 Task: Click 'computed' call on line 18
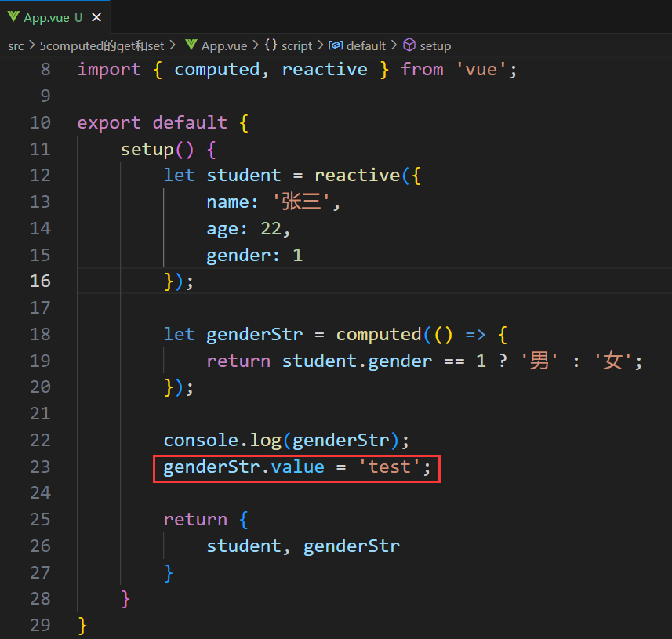379,335
